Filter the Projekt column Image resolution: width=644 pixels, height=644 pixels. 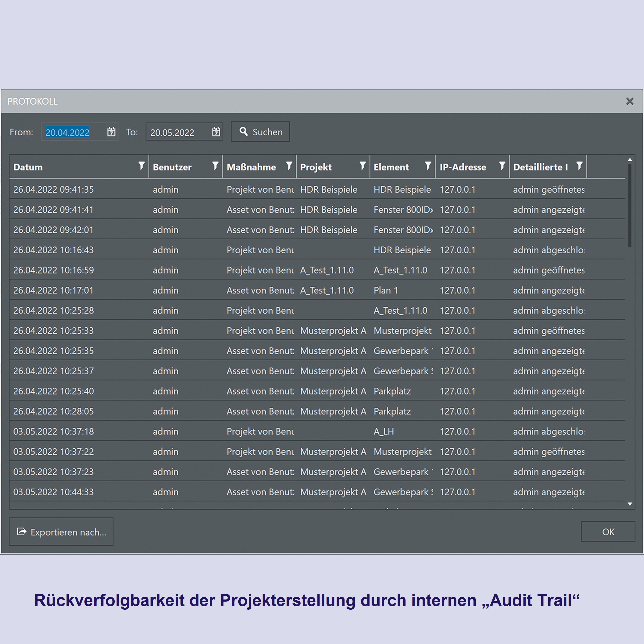[x=363, y=166]
